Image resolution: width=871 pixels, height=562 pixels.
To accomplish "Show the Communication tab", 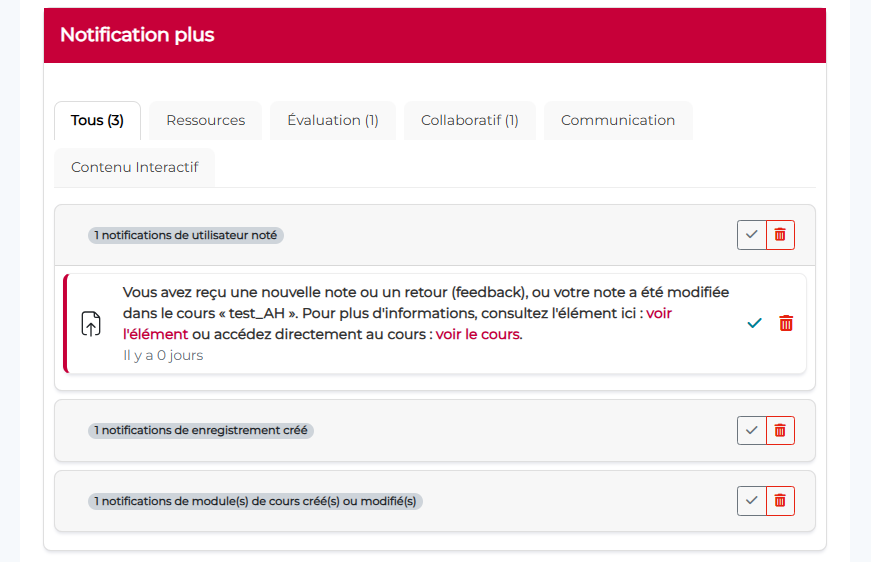I will [x=618, y=120].
